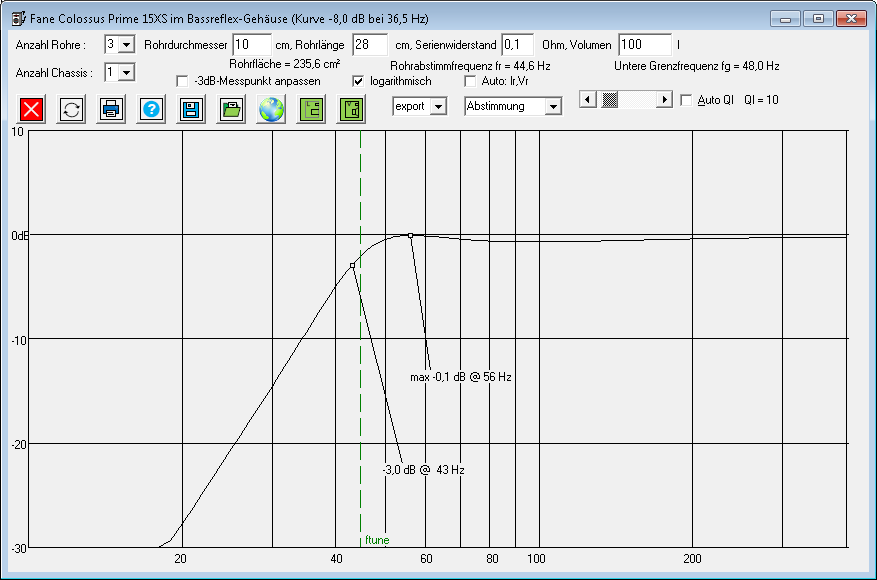Click the printer icon

point(111,109)
